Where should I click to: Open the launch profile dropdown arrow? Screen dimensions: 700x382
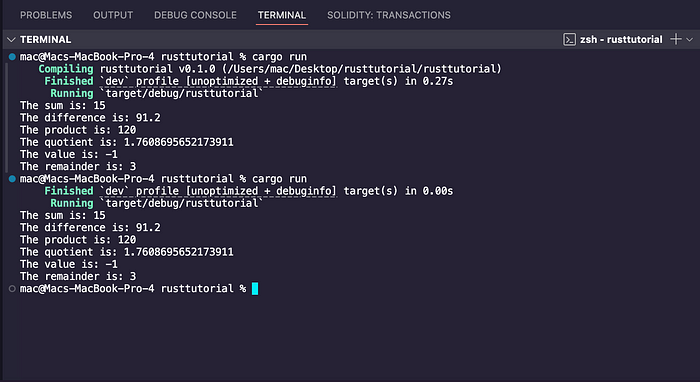tap(689, 40)
